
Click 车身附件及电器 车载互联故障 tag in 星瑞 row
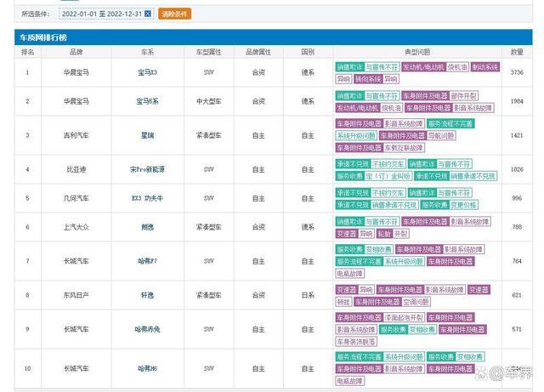point(380,148)
